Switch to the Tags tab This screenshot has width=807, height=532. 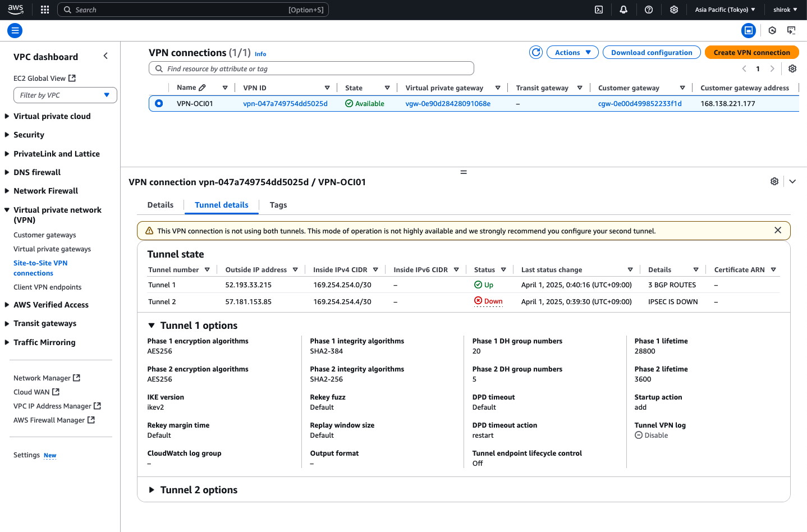(x=278, y=205)
